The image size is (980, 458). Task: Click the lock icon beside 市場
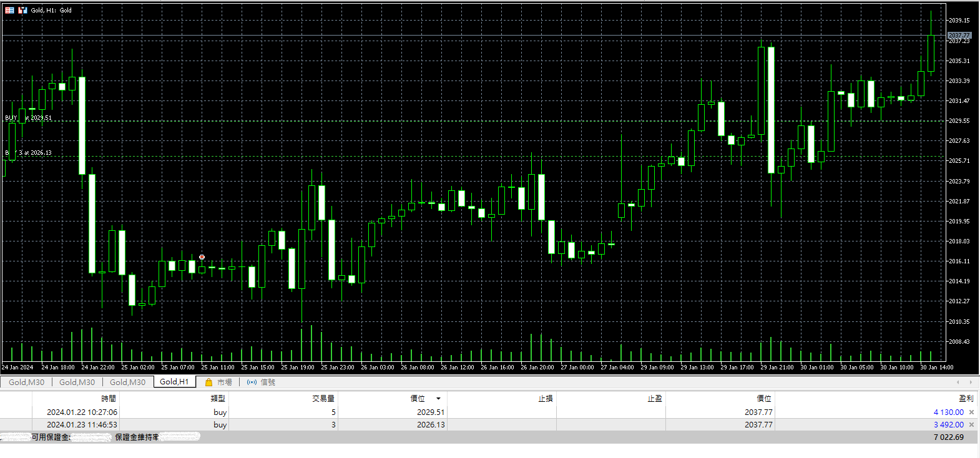(x=208, y=382)
